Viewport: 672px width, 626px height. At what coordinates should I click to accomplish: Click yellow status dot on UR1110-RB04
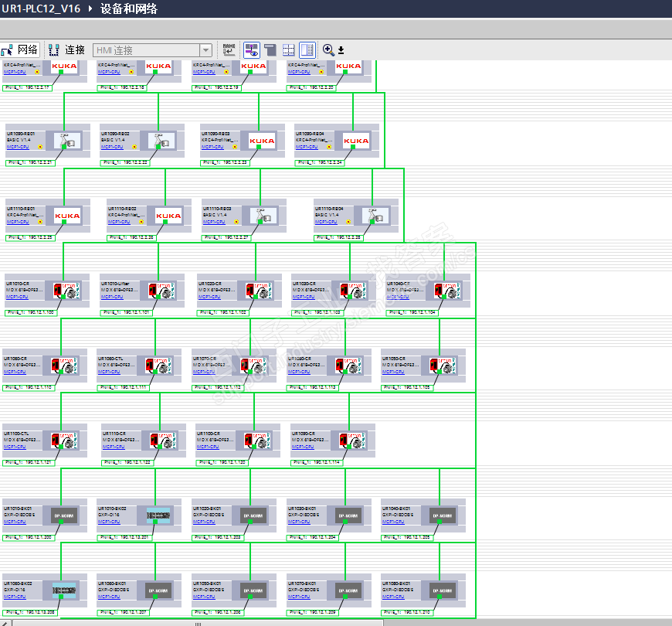348,222
